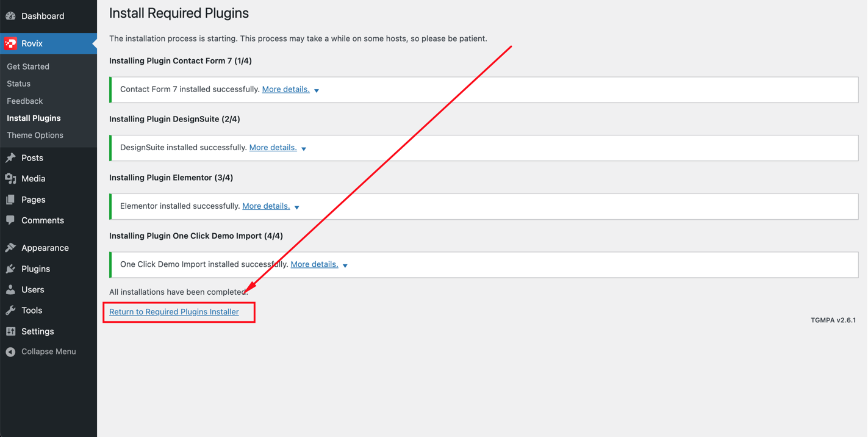Click More details link for One Click Demo Import
868x437 pixels.
point(315,264)
